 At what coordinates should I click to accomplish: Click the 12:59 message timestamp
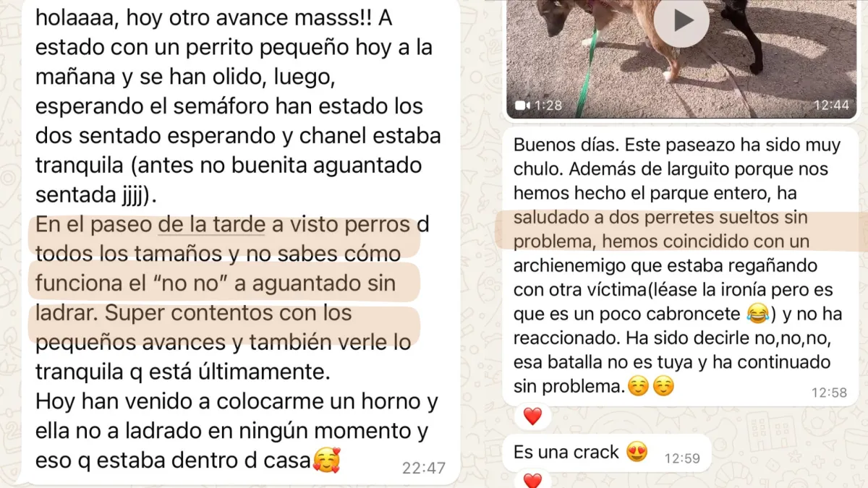pos(684,458)
